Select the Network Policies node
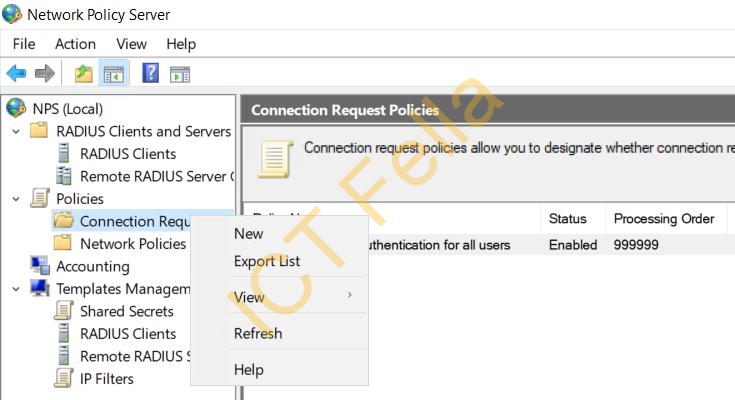 click(x=133, y=244)
